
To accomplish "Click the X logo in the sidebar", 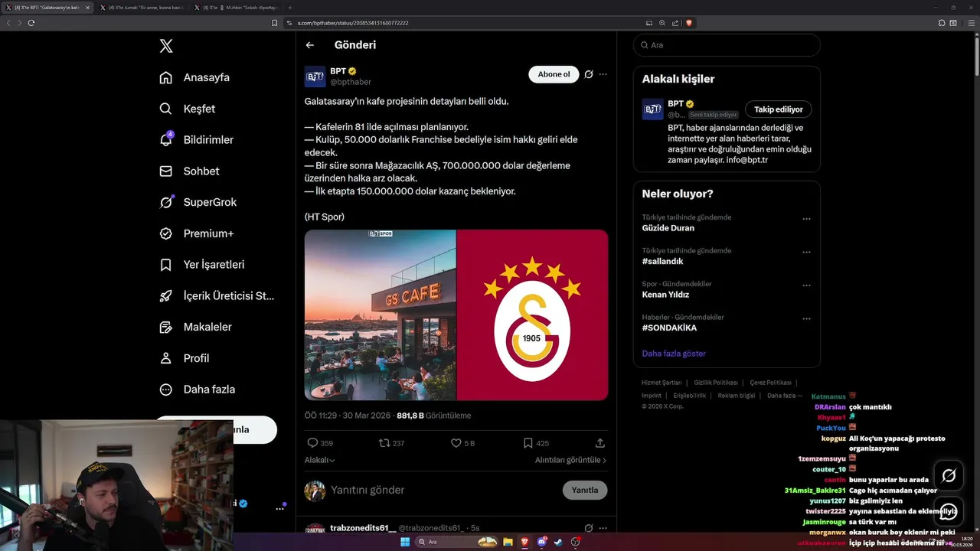I will pyautogui.click(x=166, y=46).
